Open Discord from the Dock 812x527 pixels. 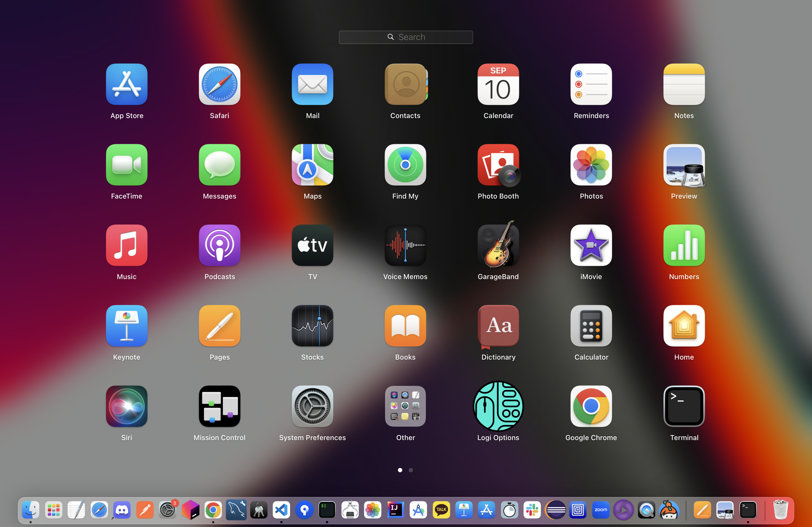(x=122, y=510)
